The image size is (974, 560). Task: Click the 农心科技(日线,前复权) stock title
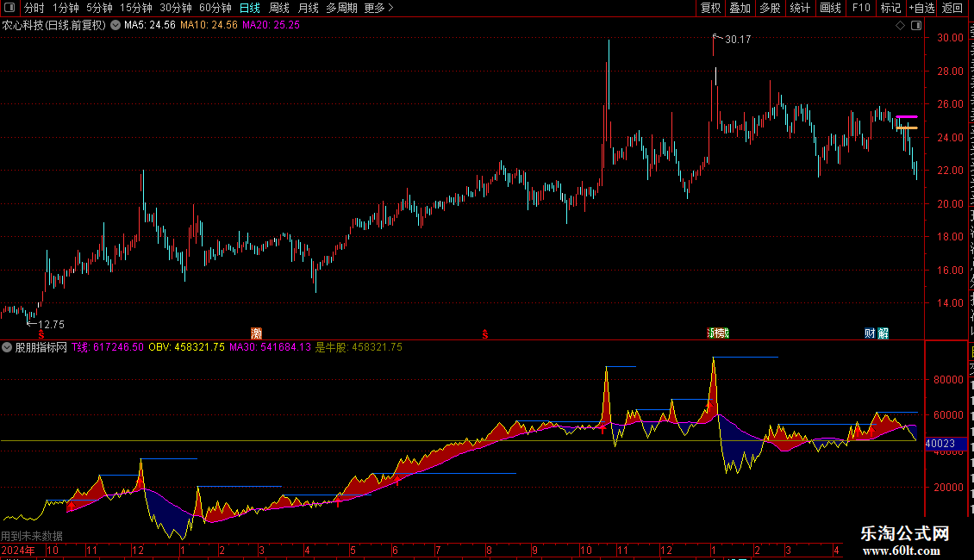click(x=54, y=25)
